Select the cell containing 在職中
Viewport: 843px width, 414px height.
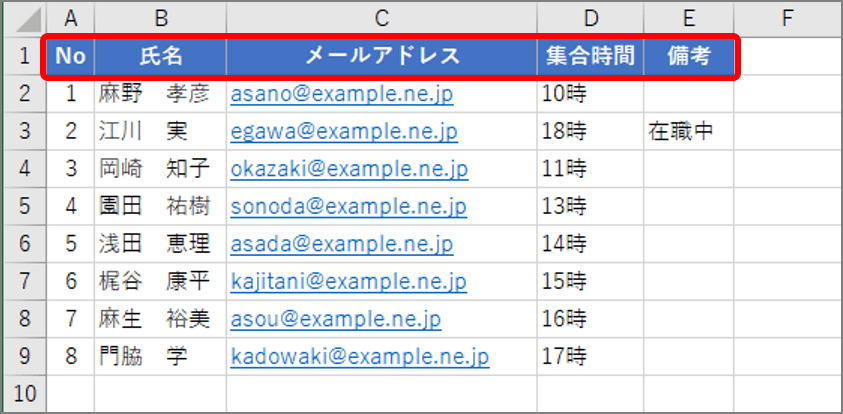click(688, 131)
